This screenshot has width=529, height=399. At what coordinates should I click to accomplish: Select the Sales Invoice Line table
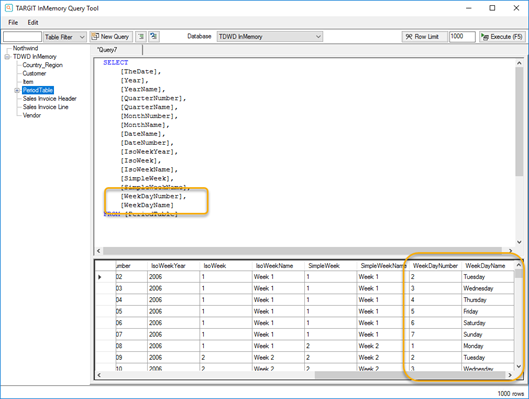(x=46, y=107)
